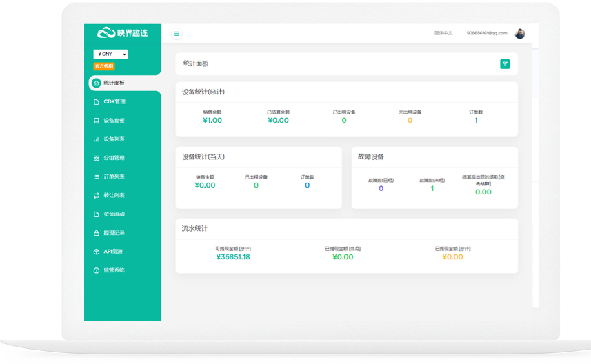Click the 分组管理 grid icon

tap(97, 158)
